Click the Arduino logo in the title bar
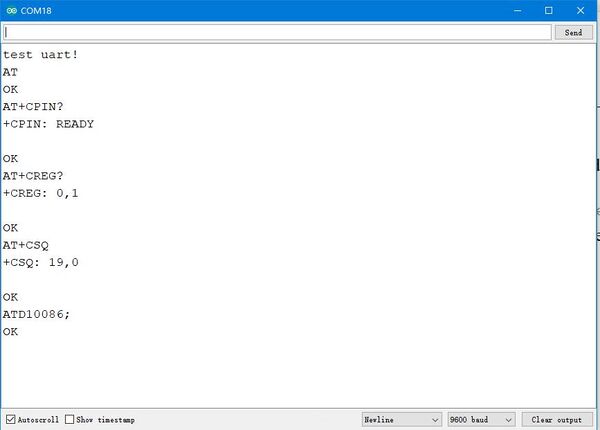Image resolution: width=600 pixels, height=430 pixels. (11, 10)
